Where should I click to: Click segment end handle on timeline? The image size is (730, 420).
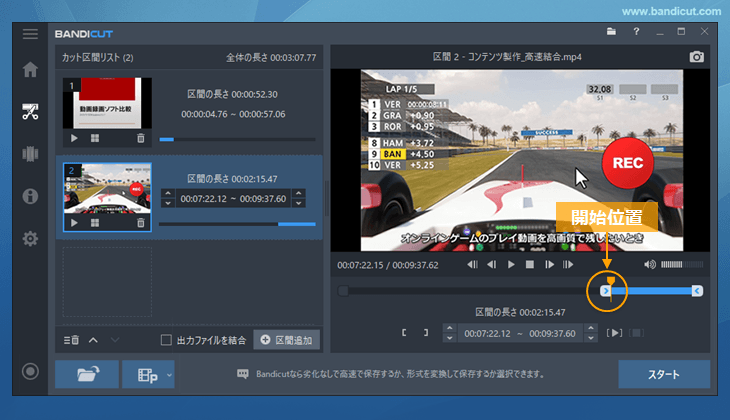click(x=697, y=291)
